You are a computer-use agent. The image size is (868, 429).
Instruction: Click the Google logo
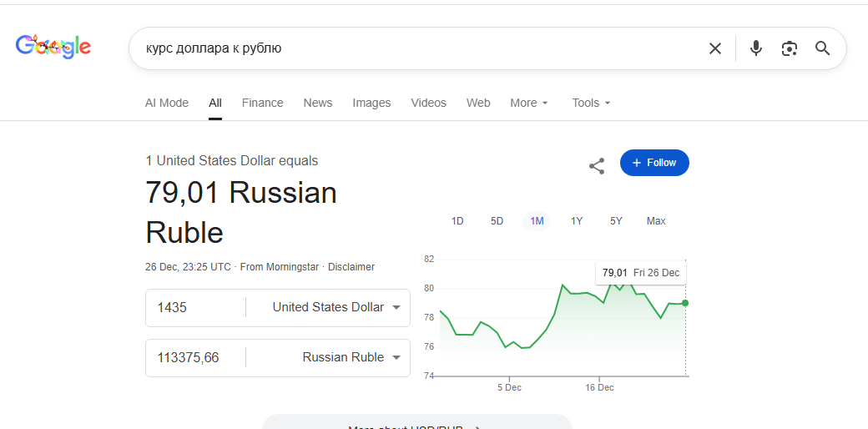(53, 48)
